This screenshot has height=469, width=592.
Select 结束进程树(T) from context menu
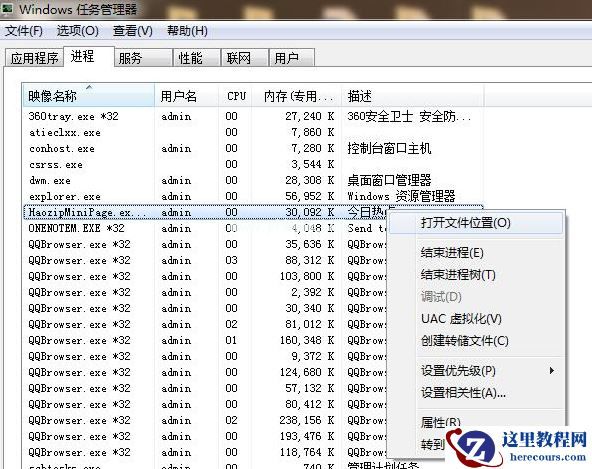476,275
